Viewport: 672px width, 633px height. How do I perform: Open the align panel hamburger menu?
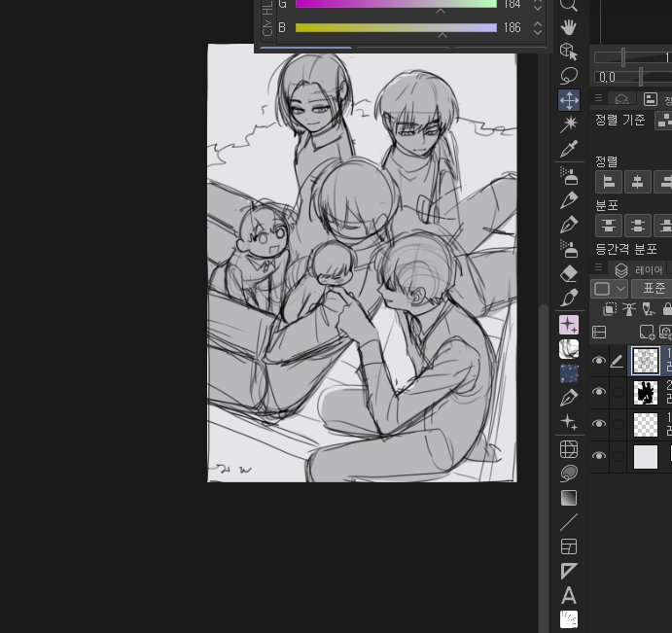coord(599,98)
